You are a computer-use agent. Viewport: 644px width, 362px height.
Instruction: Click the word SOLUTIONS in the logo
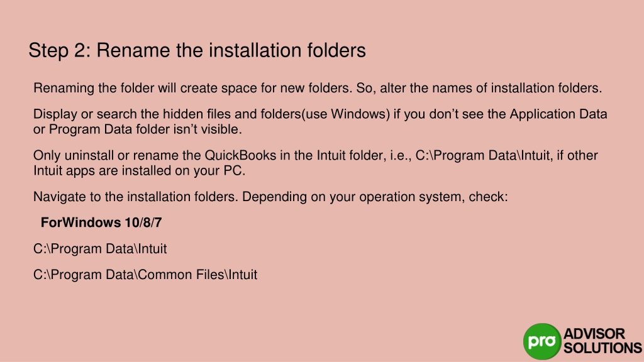coord(602,348)
